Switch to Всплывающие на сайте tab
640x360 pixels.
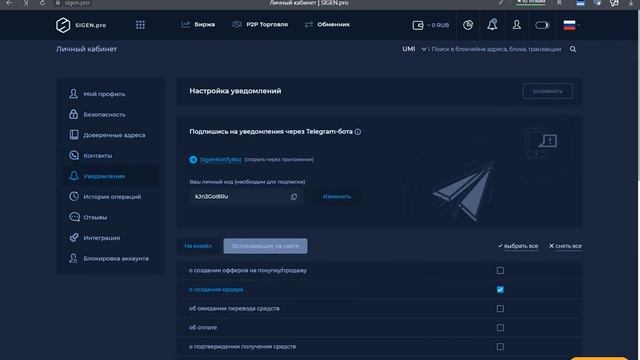tap(265, 246)
